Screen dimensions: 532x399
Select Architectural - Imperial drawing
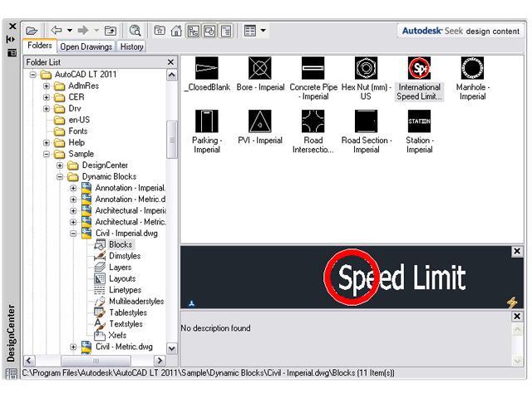(131, 210)
